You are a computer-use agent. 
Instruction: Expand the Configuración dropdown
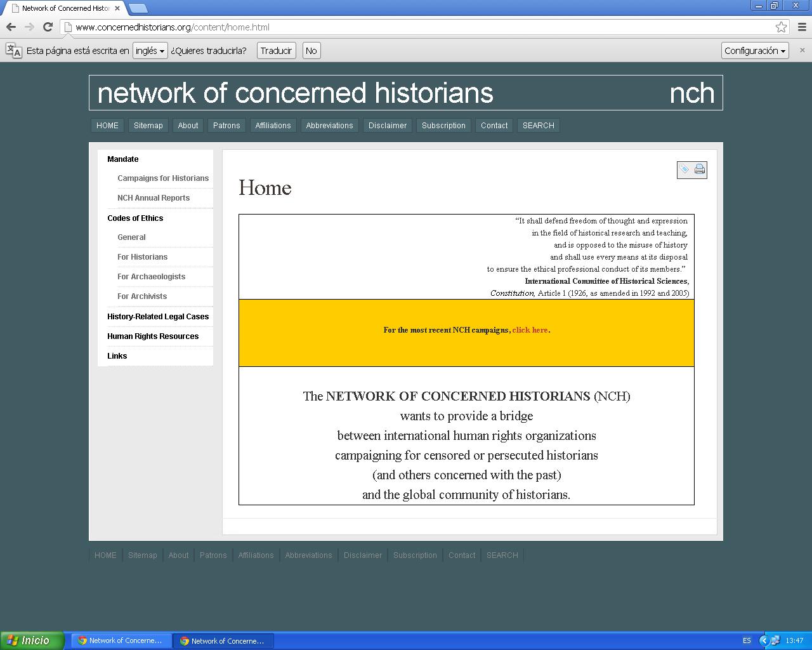click(754, 51)
